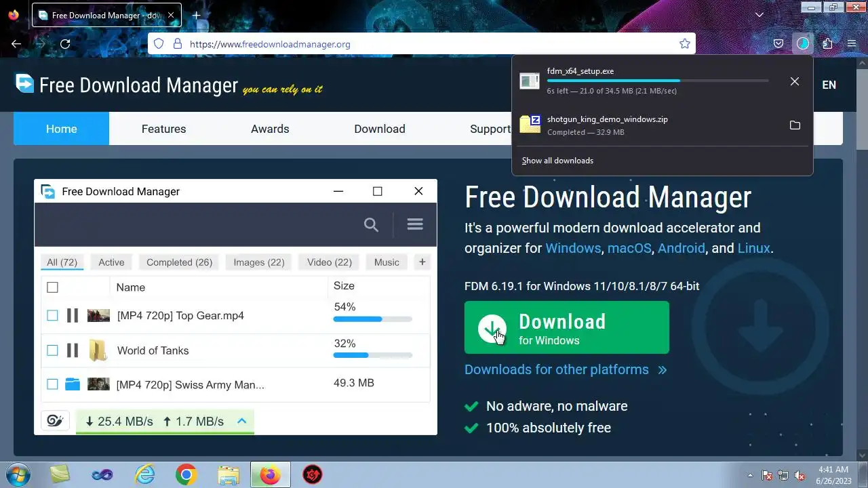Show hidden tray icons arrow
The width and height of the screenshot is (868, 488).
click(750, 475)
